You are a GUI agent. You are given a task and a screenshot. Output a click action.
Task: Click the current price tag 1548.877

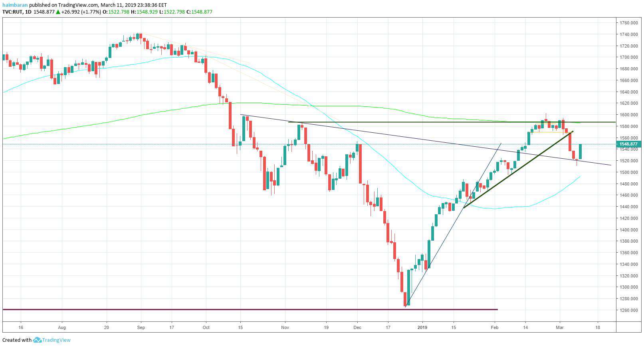click(x=628, y=144)
